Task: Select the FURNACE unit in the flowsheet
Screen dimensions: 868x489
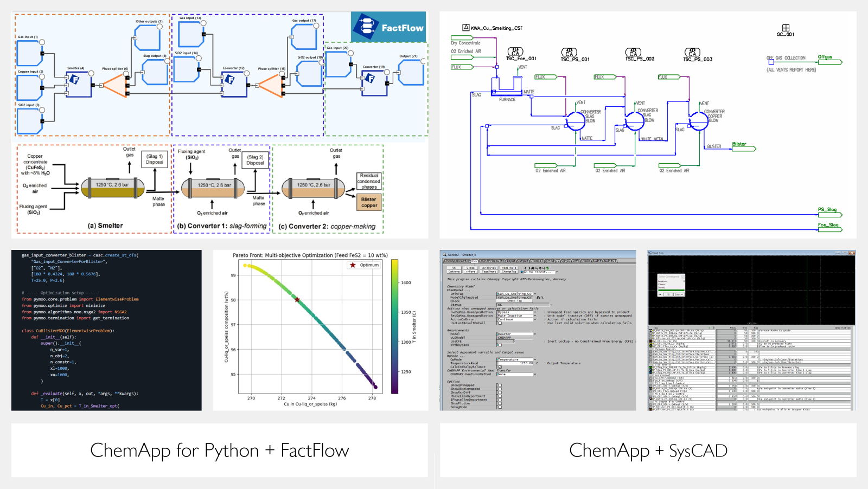Action: point(507,87)
